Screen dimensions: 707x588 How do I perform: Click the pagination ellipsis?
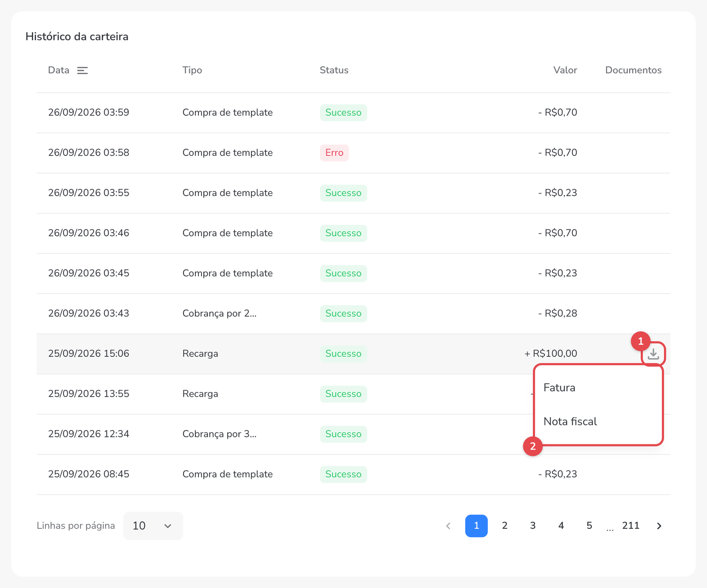pyautogui.click(x=610, y=529)
